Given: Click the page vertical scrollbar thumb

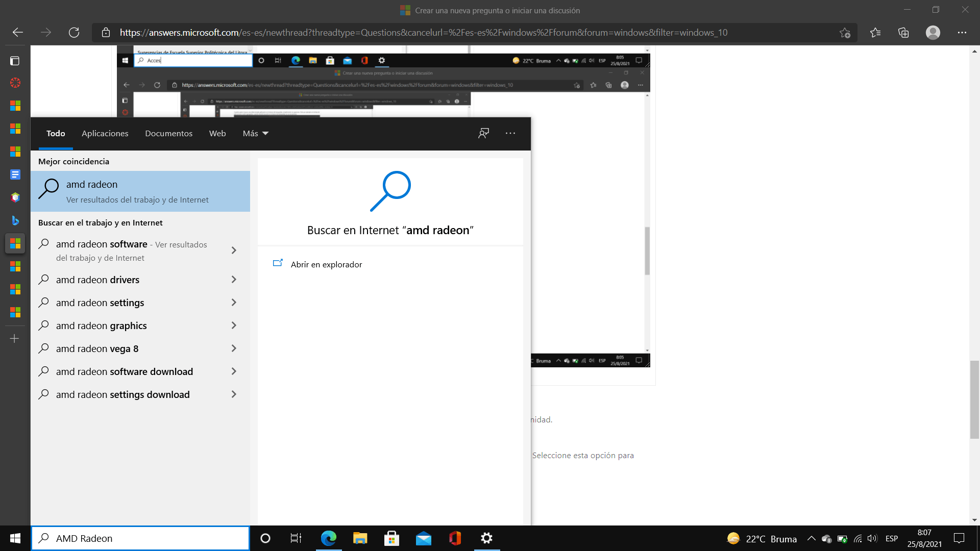Looking at the screenshot, I should 974,399.
